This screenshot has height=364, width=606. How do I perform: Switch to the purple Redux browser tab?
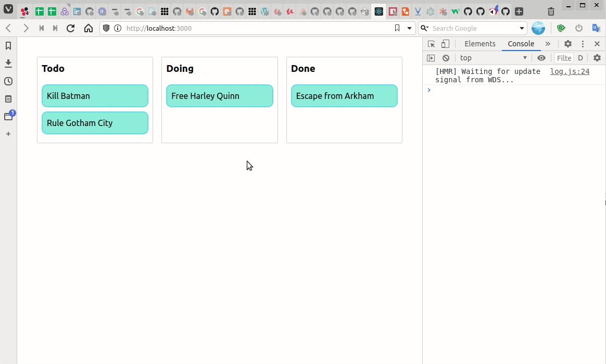(65, 11)
